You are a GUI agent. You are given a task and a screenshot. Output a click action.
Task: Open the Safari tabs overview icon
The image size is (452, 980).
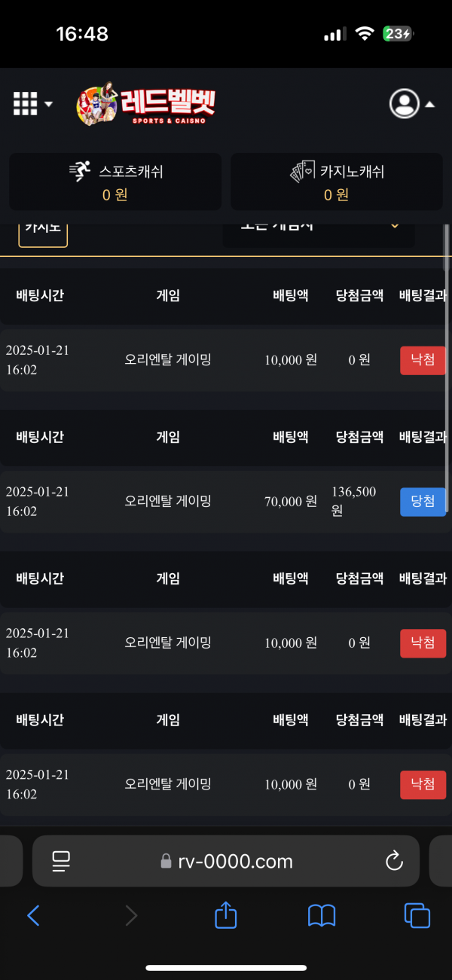[x=417, y=915]
